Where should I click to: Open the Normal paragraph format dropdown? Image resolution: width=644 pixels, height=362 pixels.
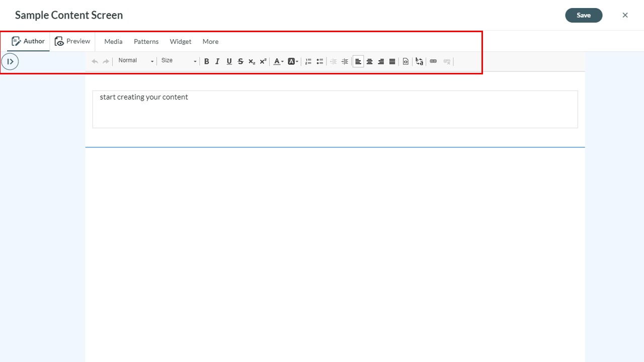135,61
